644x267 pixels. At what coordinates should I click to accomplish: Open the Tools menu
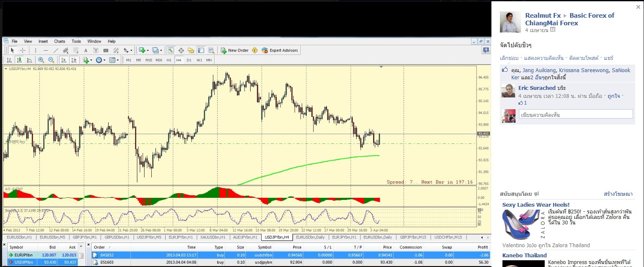(76, 41)
